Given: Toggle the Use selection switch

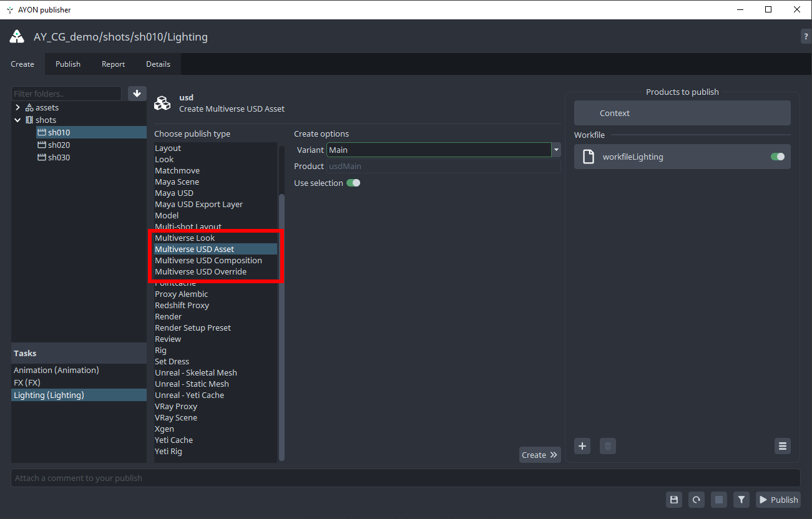Looking at the screenshot, I should pyautogui.click(x=353, y=183).
